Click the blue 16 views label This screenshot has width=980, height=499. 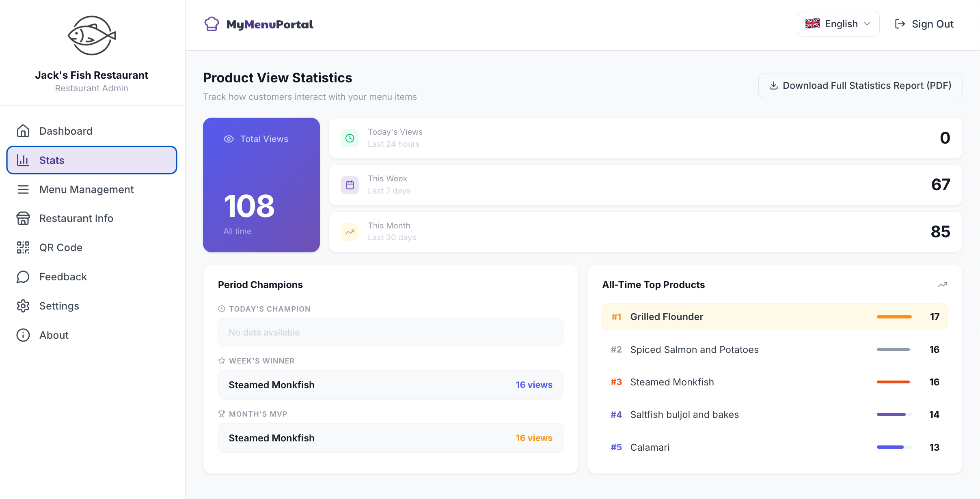click(534, 385)
